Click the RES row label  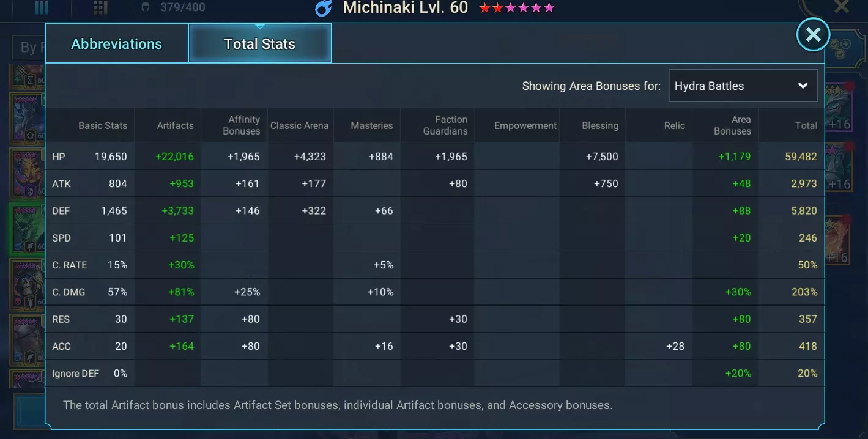click(x=61, y=319)
